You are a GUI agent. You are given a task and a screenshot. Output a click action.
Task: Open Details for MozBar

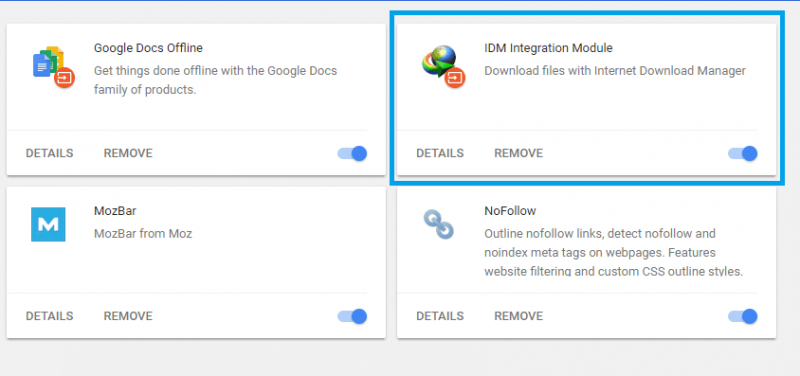click(49, 316)
